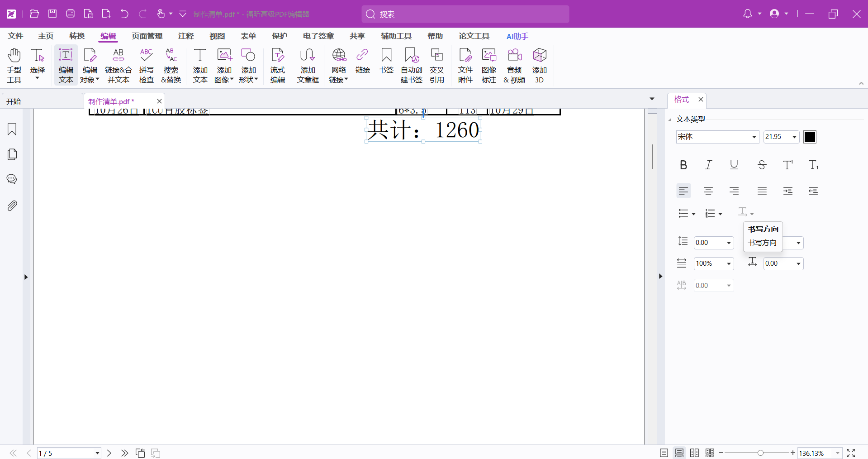Screen dimensions: 868x459
Task: Click the Add 3D (添加3D) icon
Action: (539, 65)
